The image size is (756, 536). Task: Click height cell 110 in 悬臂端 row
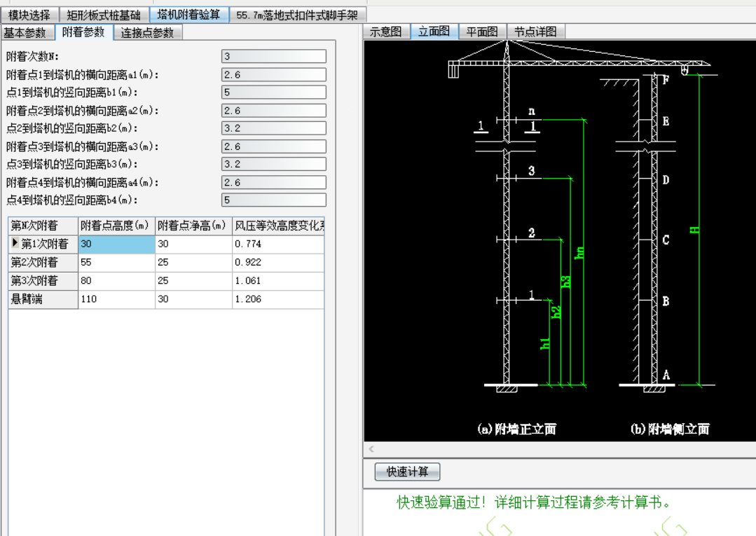coord(117,299)
